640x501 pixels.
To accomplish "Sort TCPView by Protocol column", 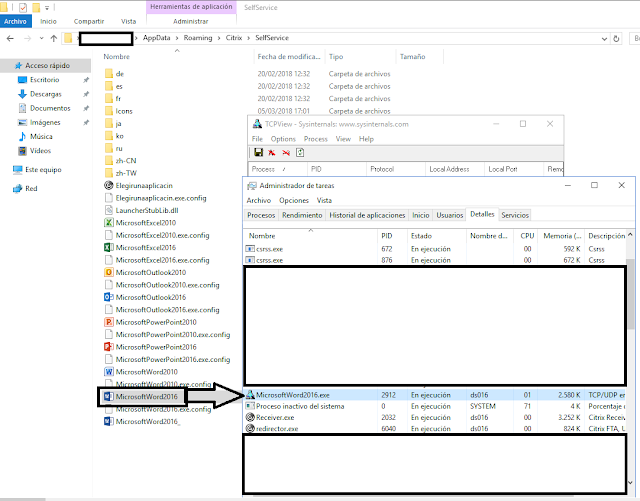I will point(396,169).
